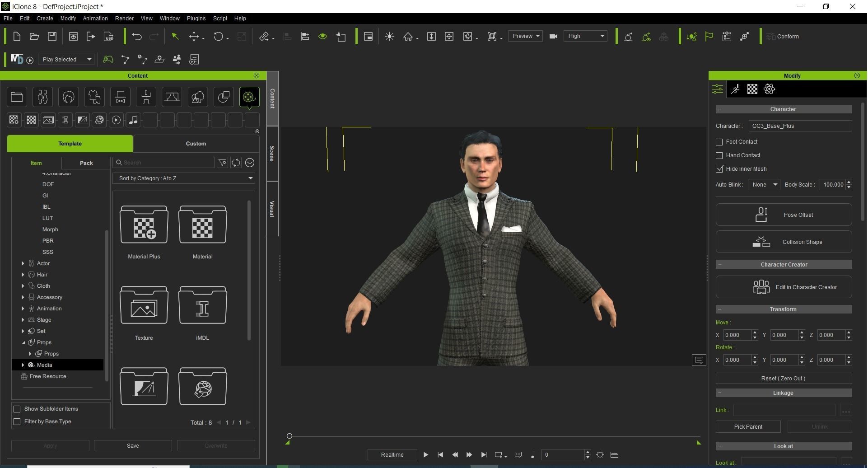868x468 pixels.
Task: Open the Scene side tab
Action: coord(272,154)
